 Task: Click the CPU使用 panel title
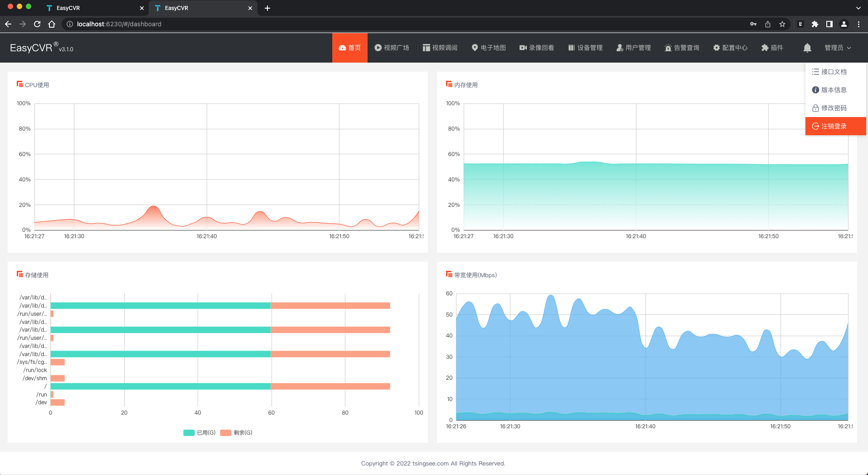coord(37,85)
